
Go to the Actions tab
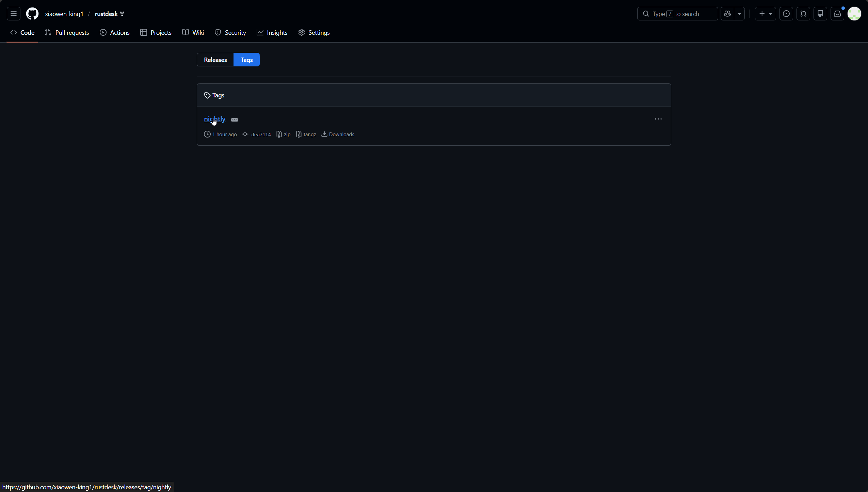pos(115,32)
